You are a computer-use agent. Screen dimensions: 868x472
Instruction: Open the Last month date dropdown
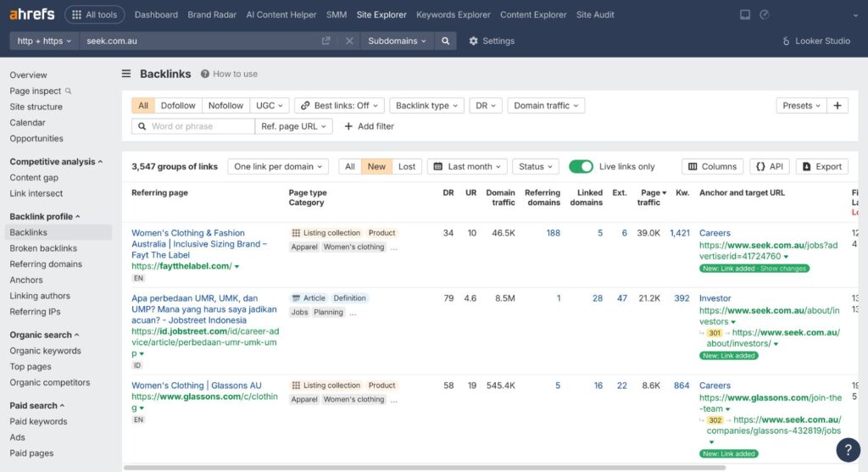point(467,167)
